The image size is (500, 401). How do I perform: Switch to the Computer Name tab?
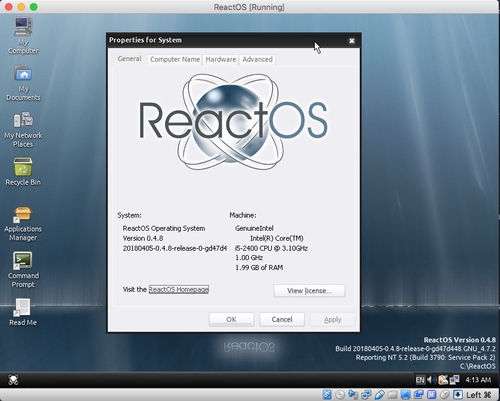coord(175,59)
